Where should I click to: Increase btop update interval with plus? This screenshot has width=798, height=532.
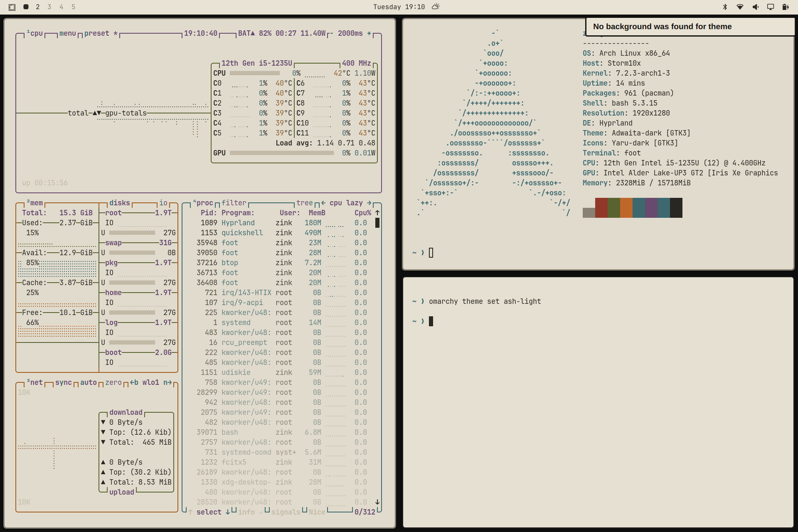tap(369, 33)
